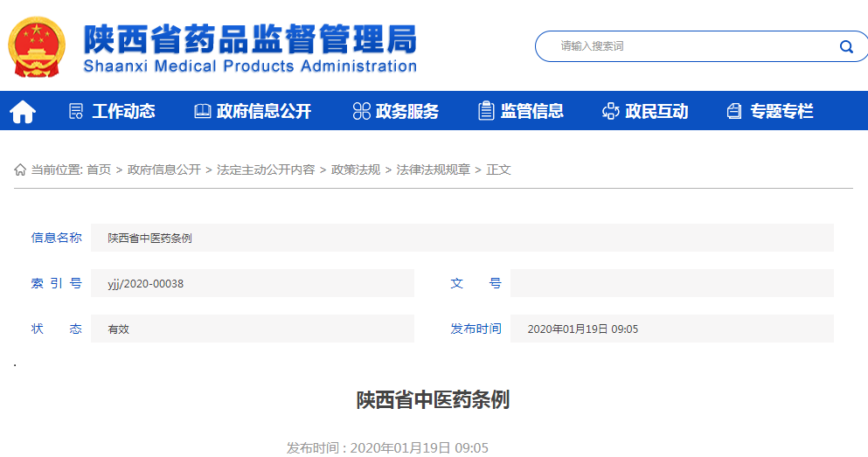Image resolution: width=868 pixels, height=457 pixels.
Task: Click the 专题专栏 icon
Action: tap(734, 111)
